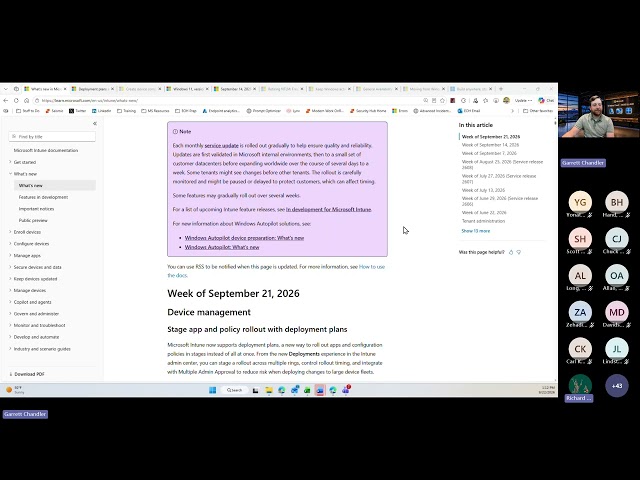Switch to the Deployment plans browser tab
The width and height of the screenshot is (640, 480).
click(x=93, y=89)
